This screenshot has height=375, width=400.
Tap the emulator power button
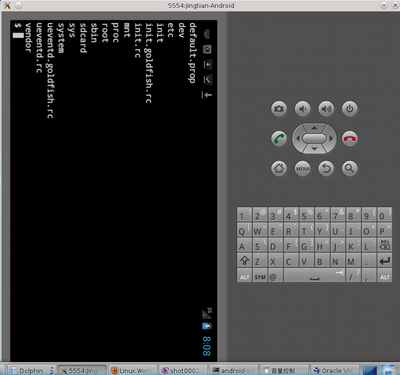349,109
